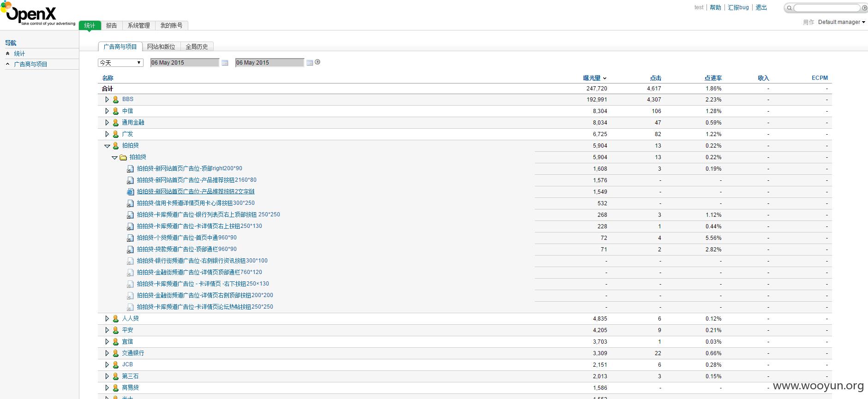Screen dimensions: 868x399
Task: Click web banner icon for 产品推荐按钮2文字链
Action: click(130, 192)
